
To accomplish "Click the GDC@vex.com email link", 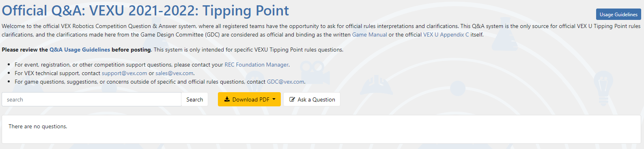I will [x=285, y=82].
